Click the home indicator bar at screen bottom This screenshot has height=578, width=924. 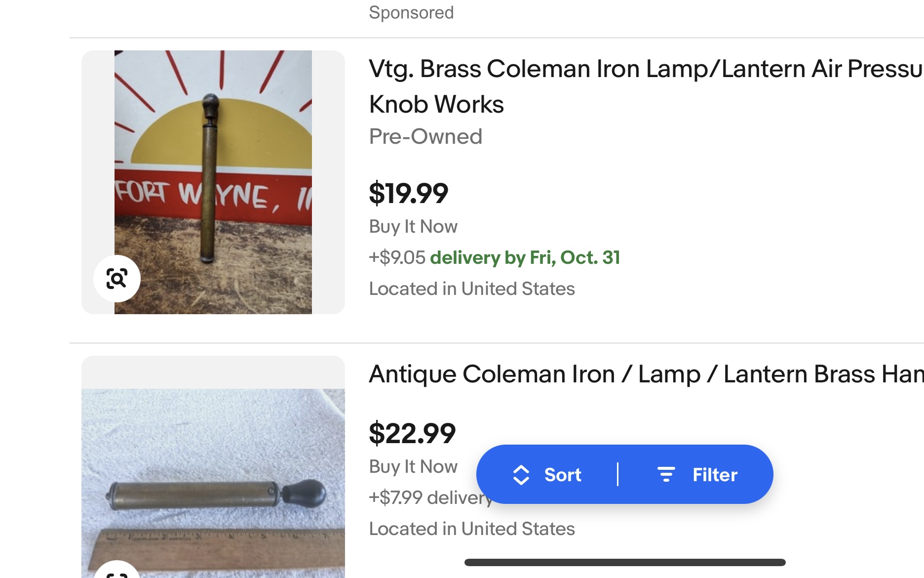625,562
